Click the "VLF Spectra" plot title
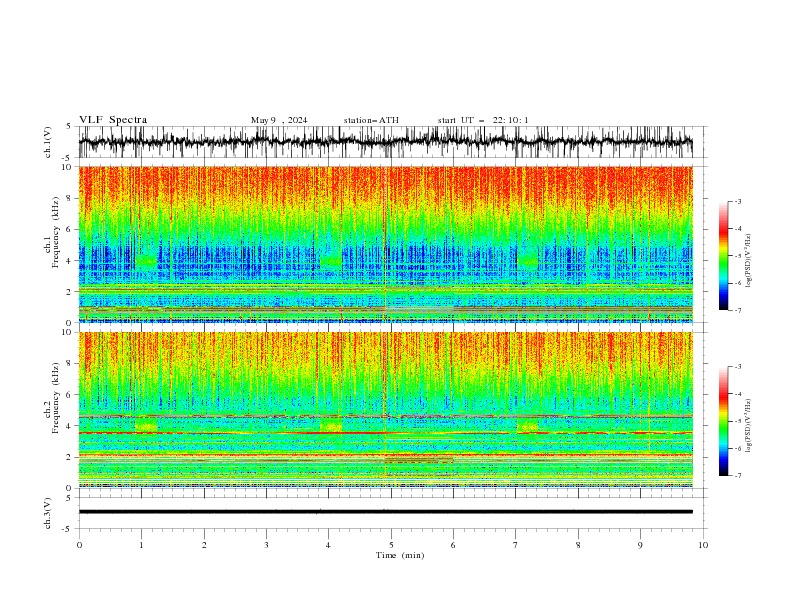The width and height of the screenshot is (792, 612). (113, 120)
